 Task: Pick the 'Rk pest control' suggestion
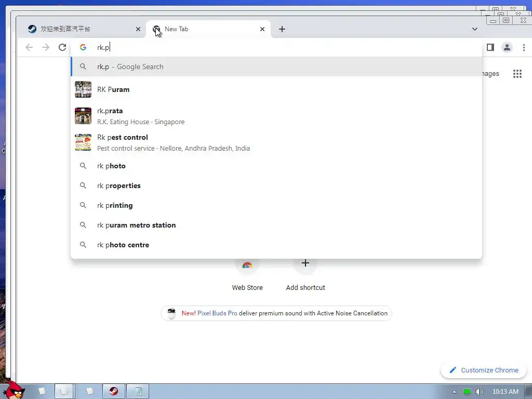[276, 142]
